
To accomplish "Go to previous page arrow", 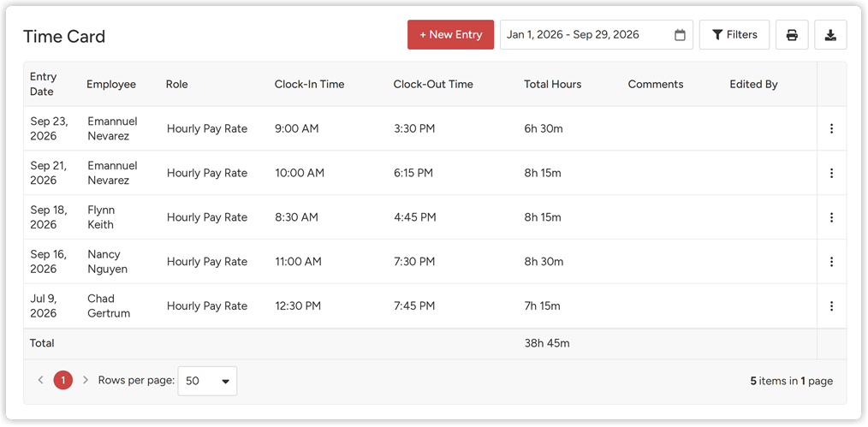I will coord(40,380).
